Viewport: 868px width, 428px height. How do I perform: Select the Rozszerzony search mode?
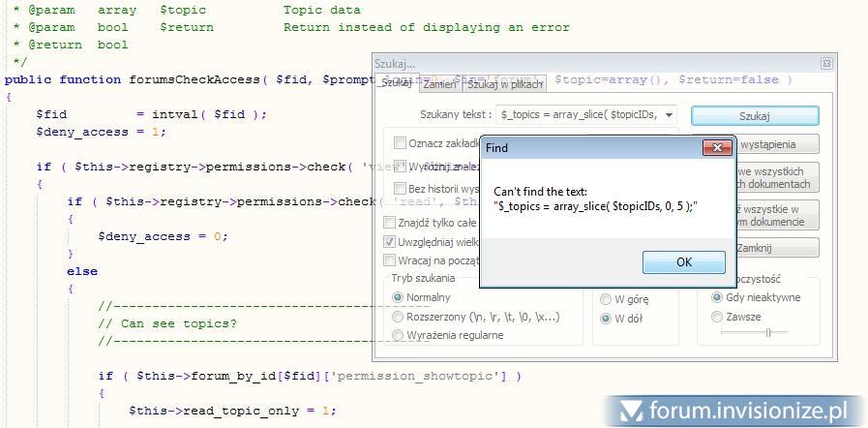398,317
